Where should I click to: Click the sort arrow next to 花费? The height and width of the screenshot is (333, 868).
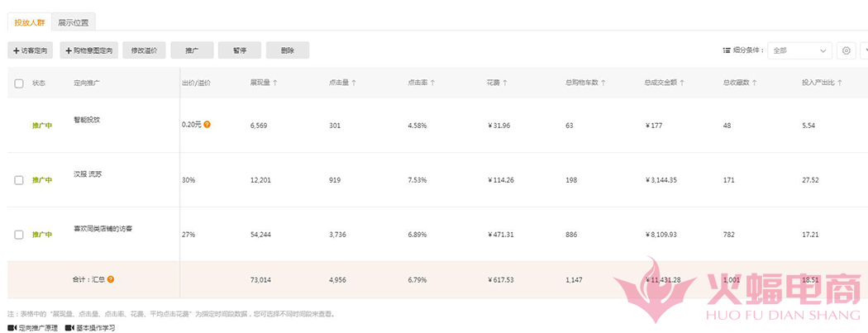[x=504, y=83]
